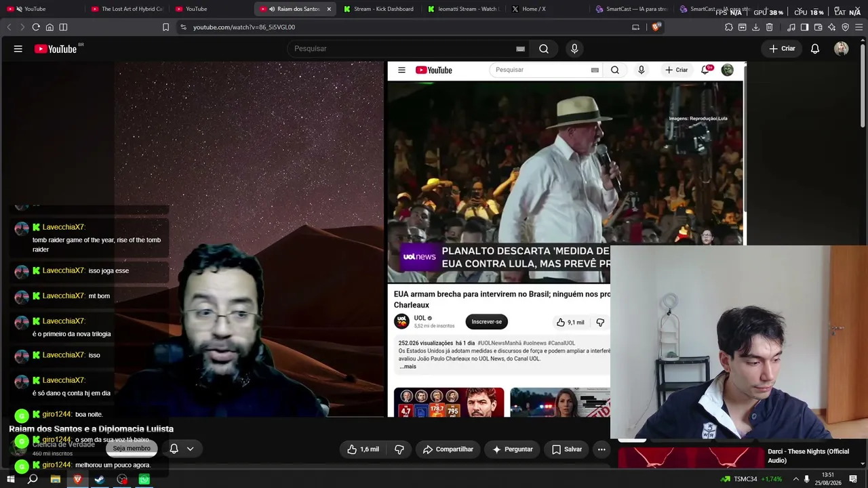Save the video with Salvar
The image size is (868, 488).
coord(566,449)
